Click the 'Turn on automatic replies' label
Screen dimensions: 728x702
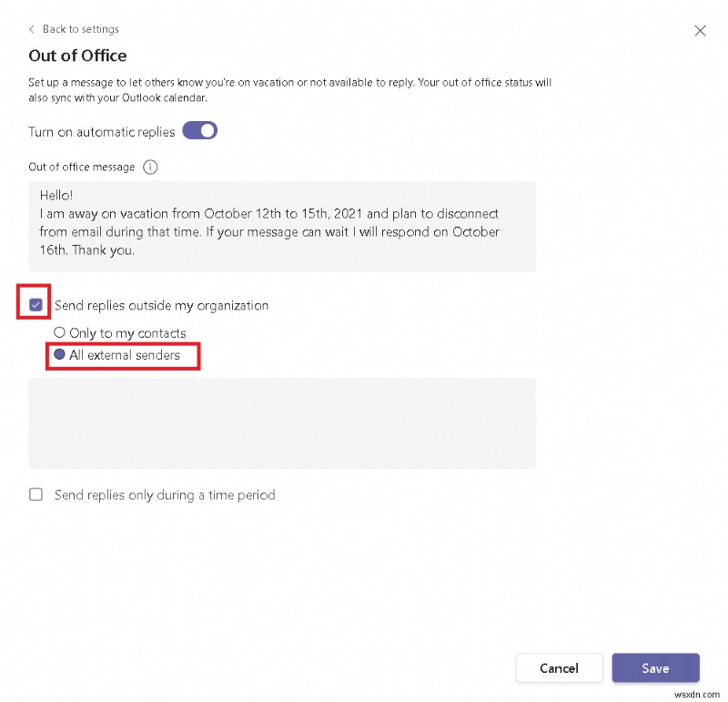click(102, 132)
